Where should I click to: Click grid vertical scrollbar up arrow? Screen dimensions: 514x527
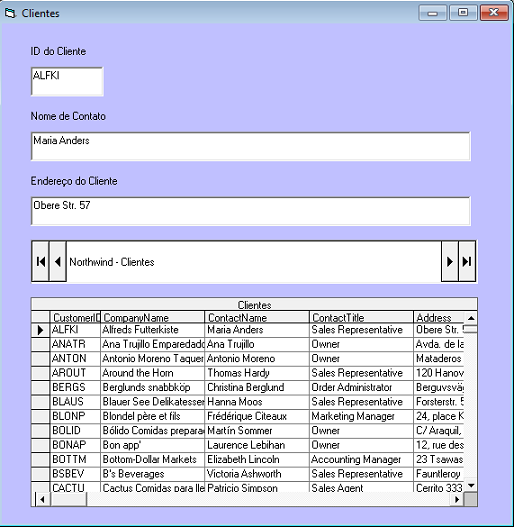[471, 318]
